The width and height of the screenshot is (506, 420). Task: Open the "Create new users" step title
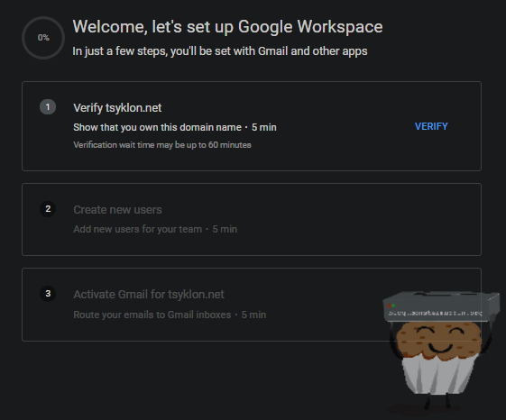click(x=117, y=210)
